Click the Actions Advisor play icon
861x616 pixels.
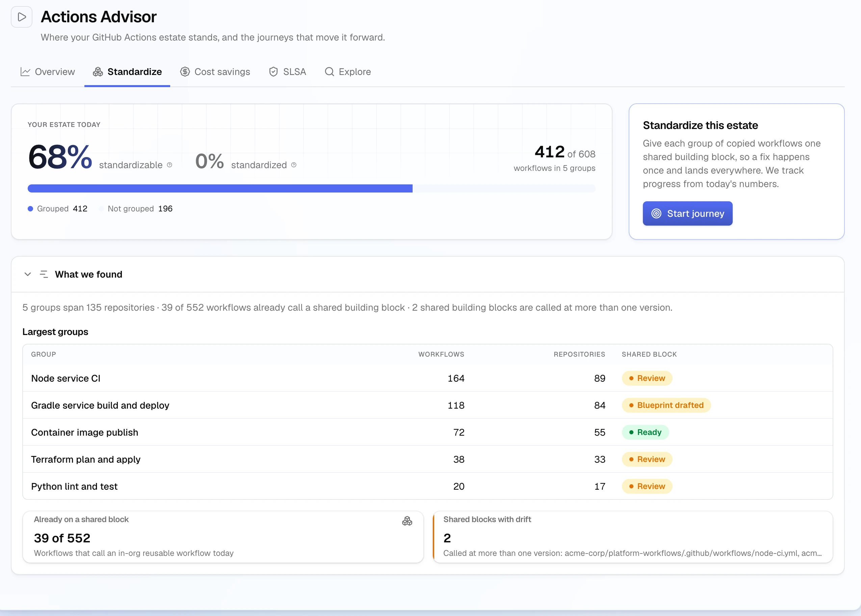click(22, 17)
